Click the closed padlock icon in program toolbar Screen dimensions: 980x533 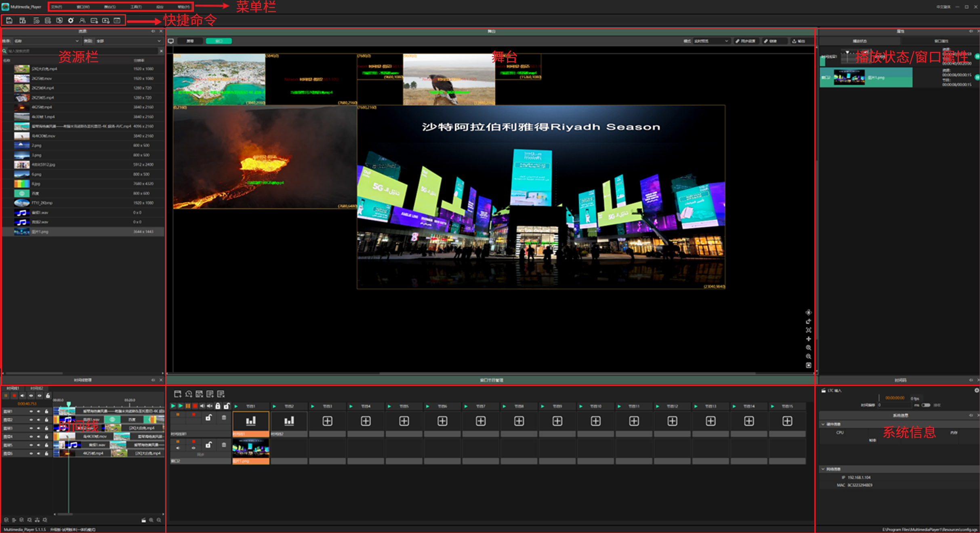click(218, 406)
